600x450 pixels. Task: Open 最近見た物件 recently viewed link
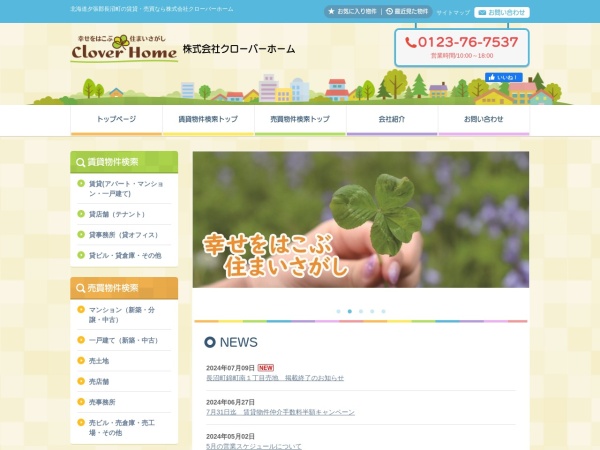[x=407, y=12]
